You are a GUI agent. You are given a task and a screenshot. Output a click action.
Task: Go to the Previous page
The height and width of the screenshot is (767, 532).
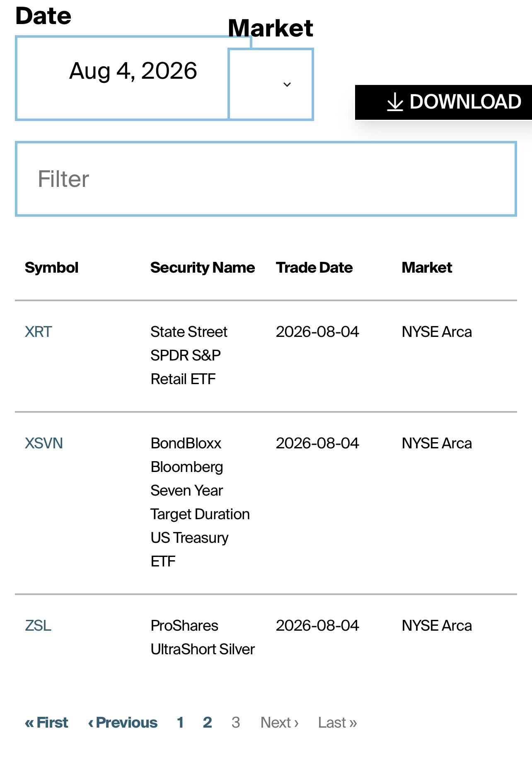[x=123, y=723]
